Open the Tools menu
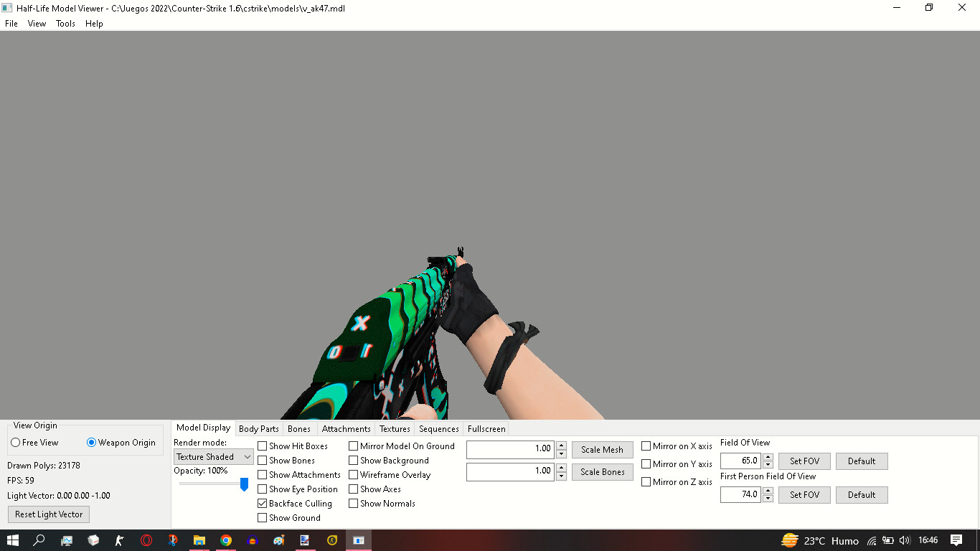Screen dimensions: 980x551 click(65, 23)
